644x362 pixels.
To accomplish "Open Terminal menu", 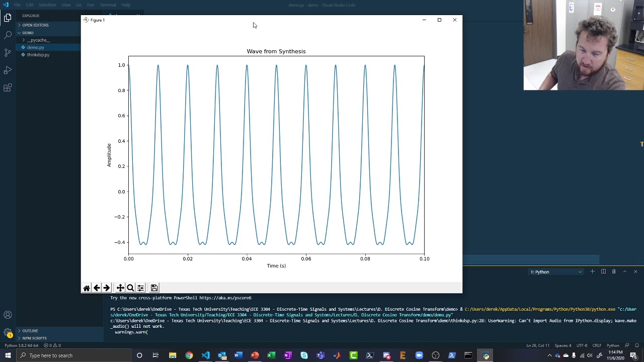I will click(108, 5).
